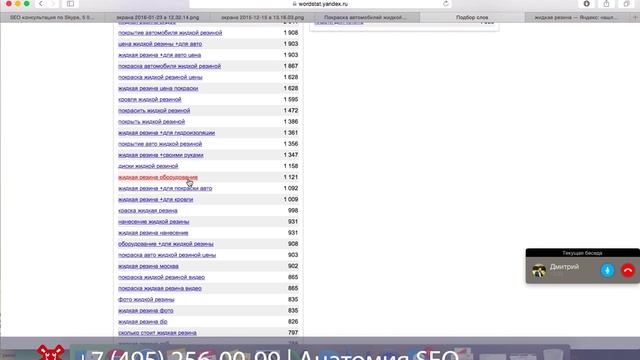Open 'жидкая резина +для кровли' query
The height and width of the screenshot is (360, 640).
point(156,199)
